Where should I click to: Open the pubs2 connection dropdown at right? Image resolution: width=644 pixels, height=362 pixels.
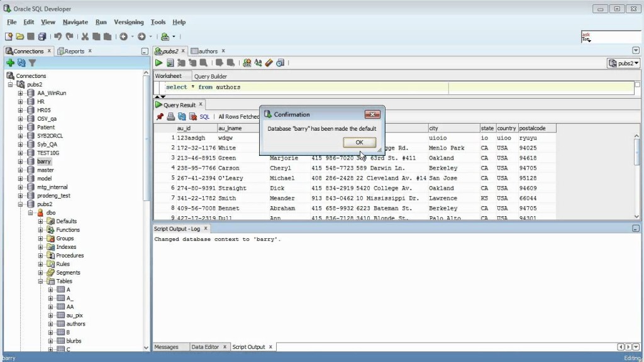tap(623, 63)
